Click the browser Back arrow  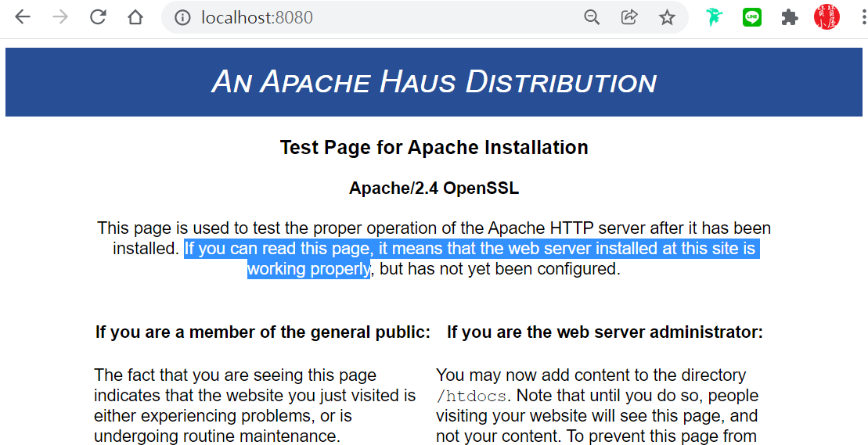pos(23,17)
